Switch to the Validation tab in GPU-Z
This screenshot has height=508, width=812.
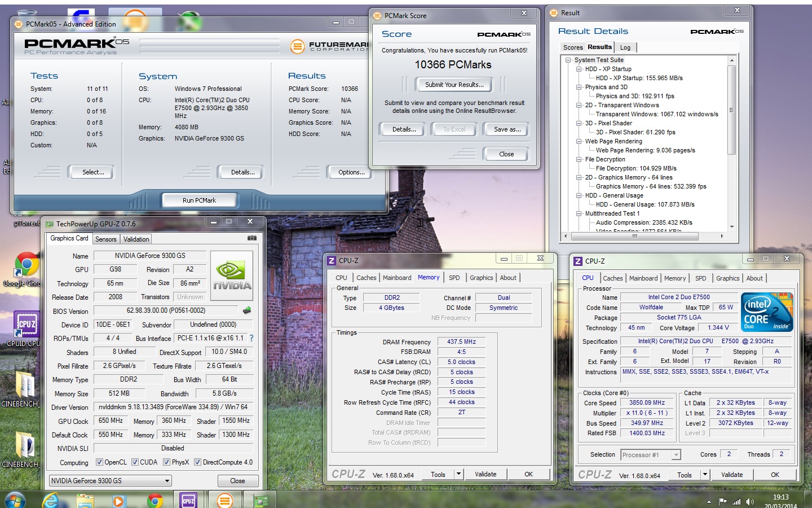point(136,239)
